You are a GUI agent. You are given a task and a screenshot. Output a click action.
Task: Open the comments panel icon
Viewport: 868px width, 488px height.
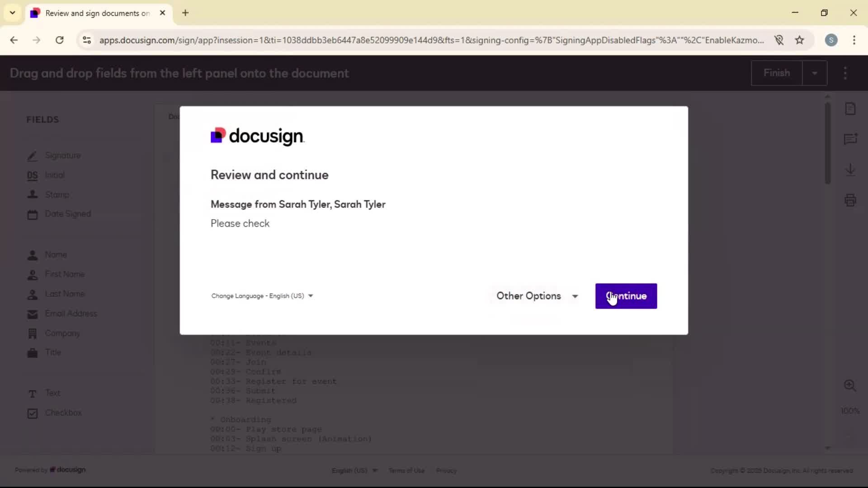coord(850,139)
